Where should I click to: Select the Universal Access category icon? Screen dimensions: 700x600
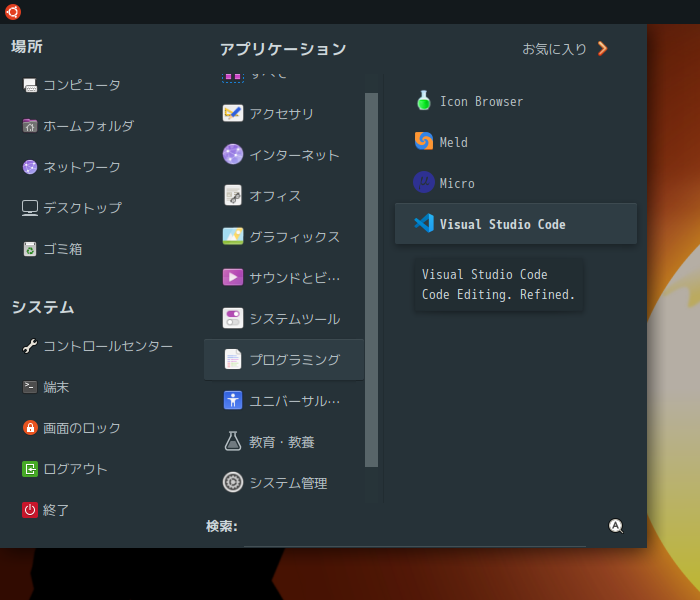pyautogui.click(x=233, y=400)
